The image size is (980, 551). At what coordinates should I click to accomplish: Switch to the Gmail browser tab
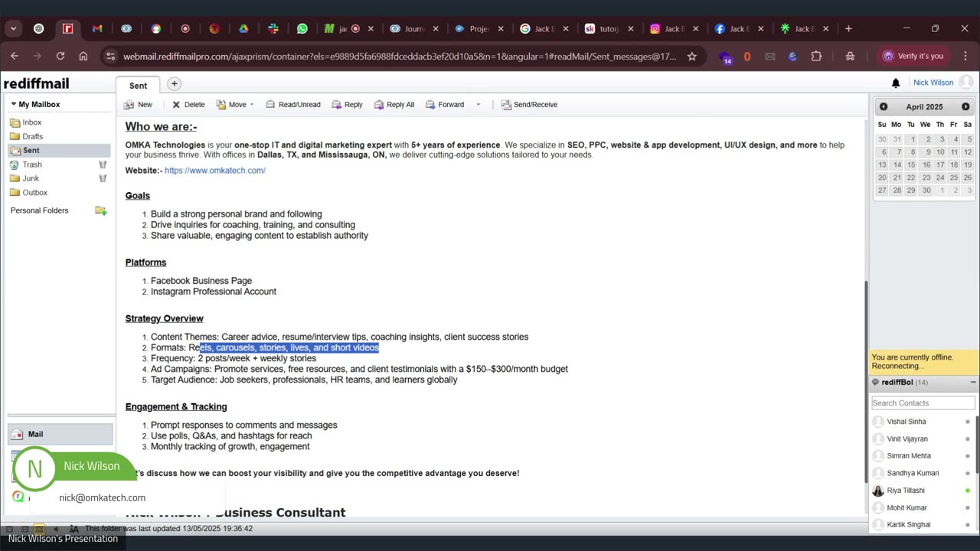pyautogui.click(x=97, y=28)
